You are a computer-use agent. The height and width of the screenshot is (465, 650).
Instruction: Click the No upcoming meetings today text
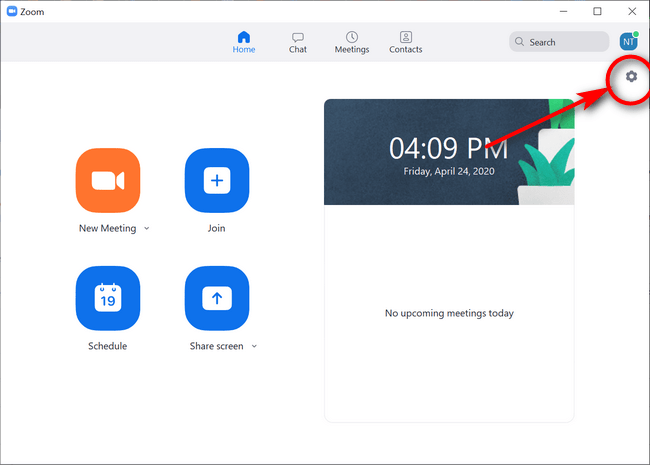pyautogui.click(x=449, y=313)
